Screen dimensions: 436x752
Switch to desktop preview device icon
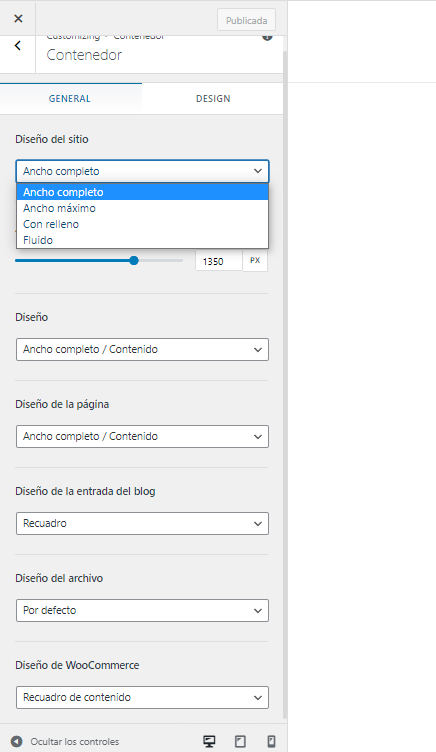click(x=209, y=741)
